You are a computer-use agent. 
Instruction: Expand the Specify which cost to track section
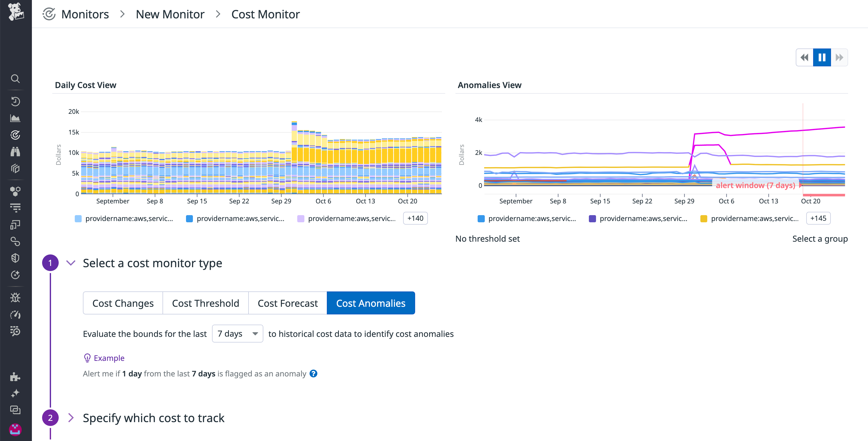click(71, 418)
